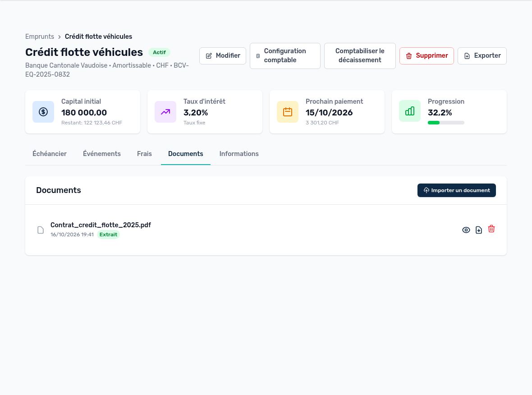Click the 15/10/2026 next payment date
Screen dimensions: 532x395
tap(329, 113)
